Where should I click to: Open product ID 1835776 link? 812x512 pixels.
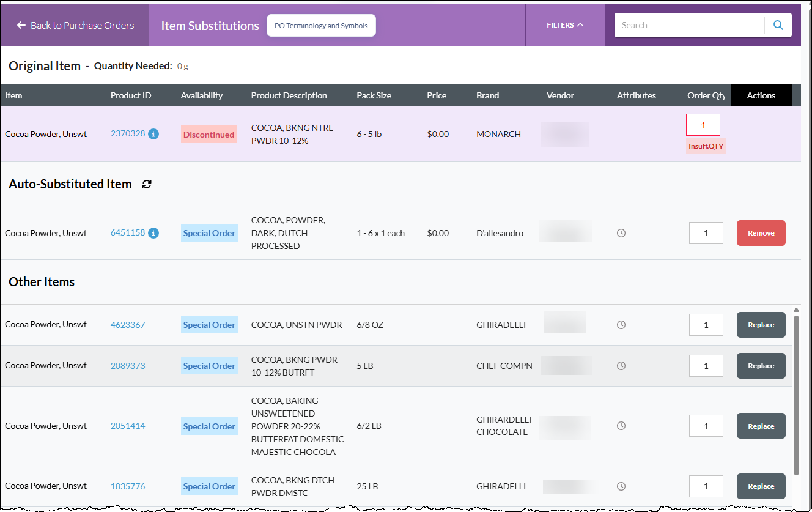128,486
